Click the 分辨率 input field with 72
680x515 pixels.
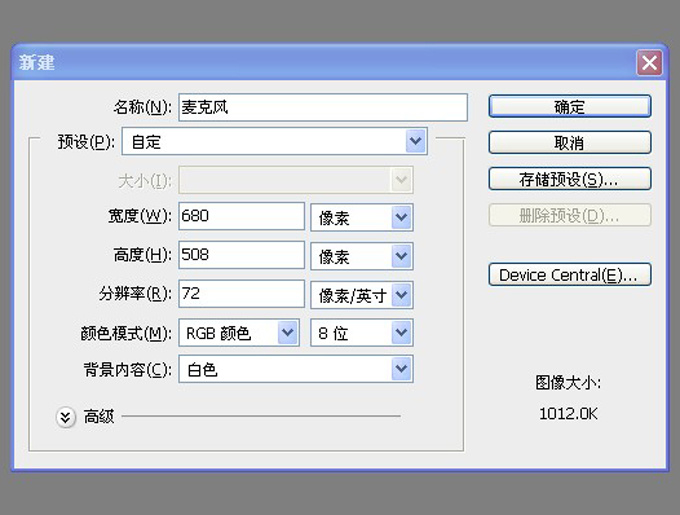242,293
